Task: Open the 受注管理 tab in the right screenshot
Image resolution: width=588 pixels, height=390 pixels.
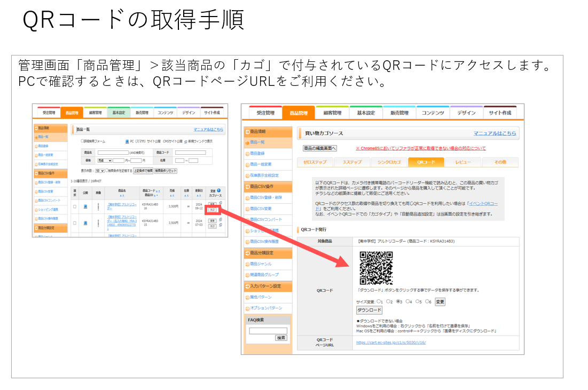Action: pyautogui.click(x=265, y=113)
